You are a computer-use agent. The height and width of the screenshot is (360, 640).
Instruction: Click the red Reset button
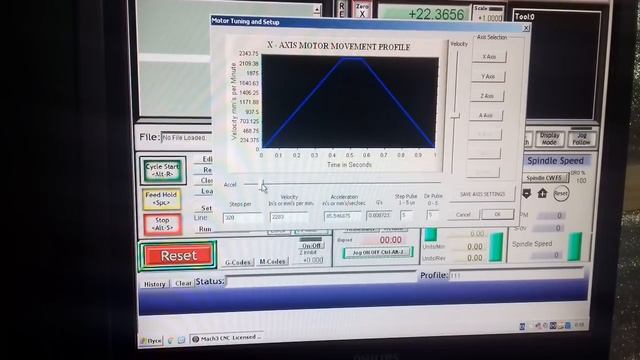[x=178, y=256]
